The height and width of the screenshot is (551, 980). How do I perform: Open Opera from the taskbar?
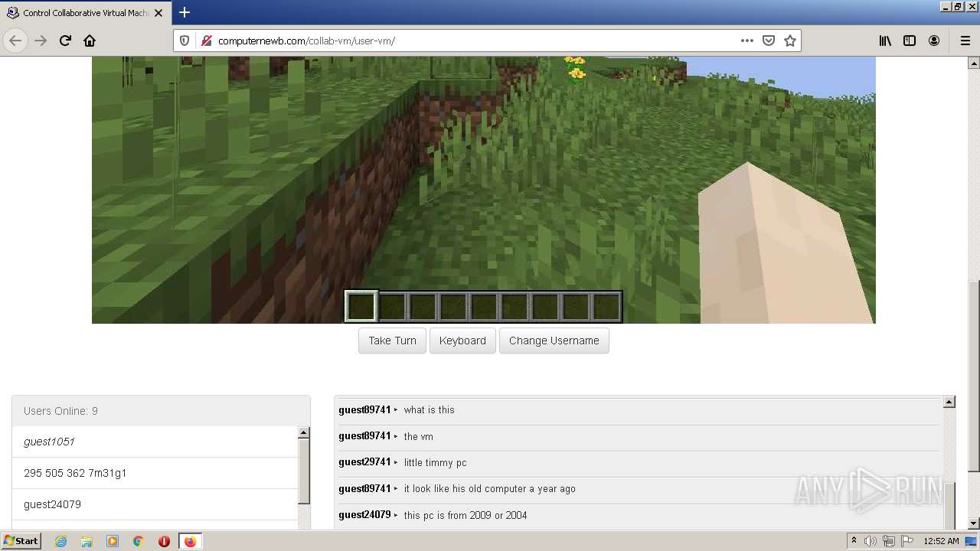pyautogui.click(x=164, y=541)
